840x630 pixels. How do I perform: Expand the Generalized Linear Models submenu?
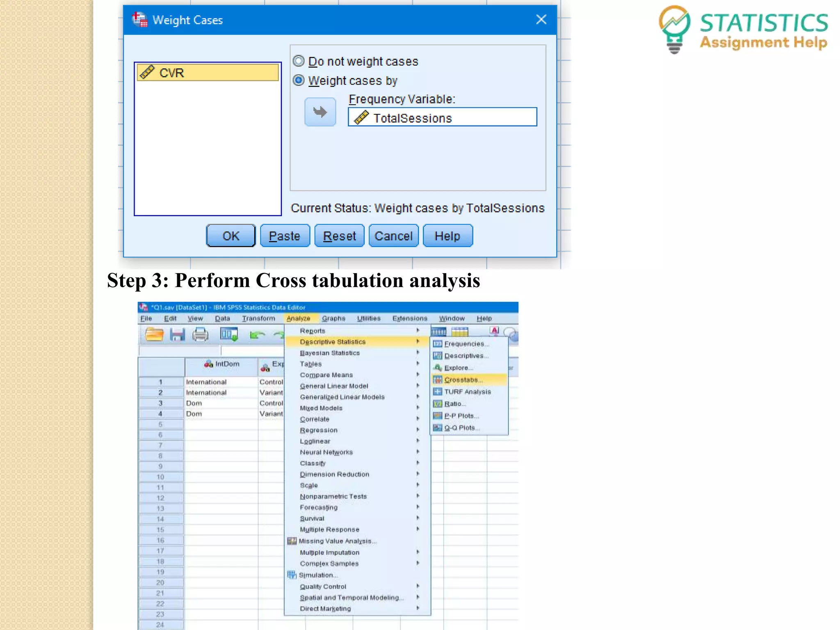pos(357,397)
